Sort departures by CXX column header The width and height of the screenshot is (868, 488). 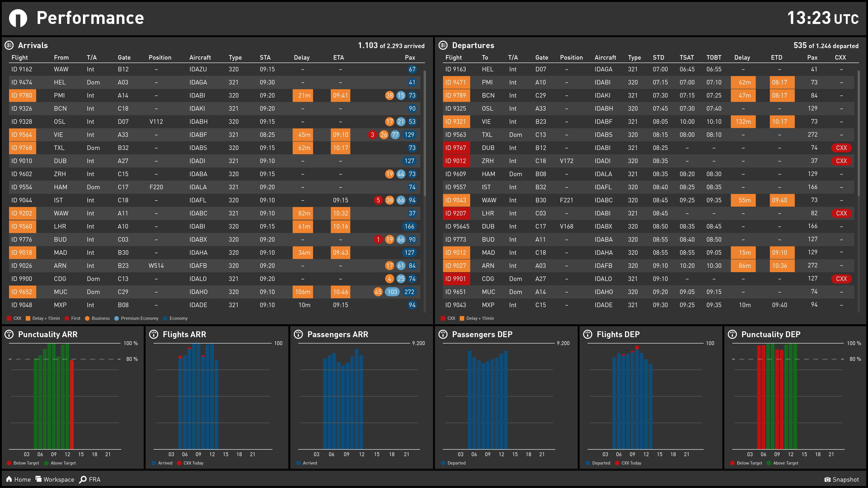tap(840, 58)
